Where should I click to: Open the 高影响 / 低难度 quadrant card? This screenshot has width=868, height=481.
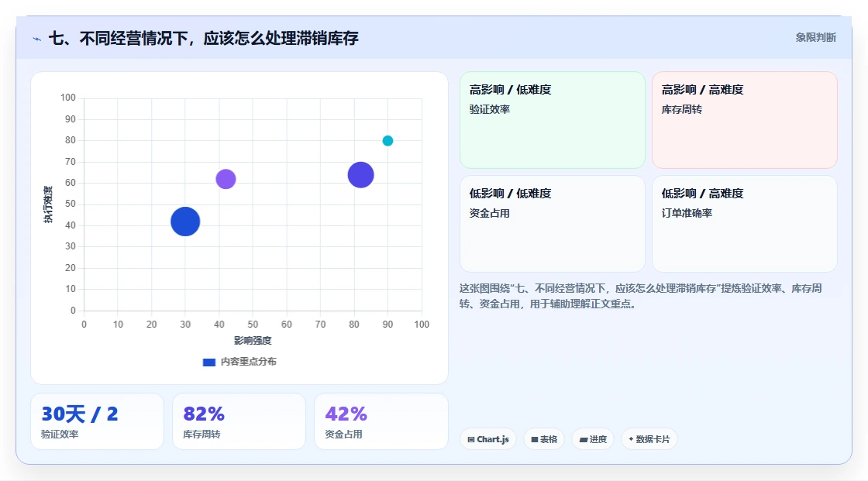click(x=553, y=120)
